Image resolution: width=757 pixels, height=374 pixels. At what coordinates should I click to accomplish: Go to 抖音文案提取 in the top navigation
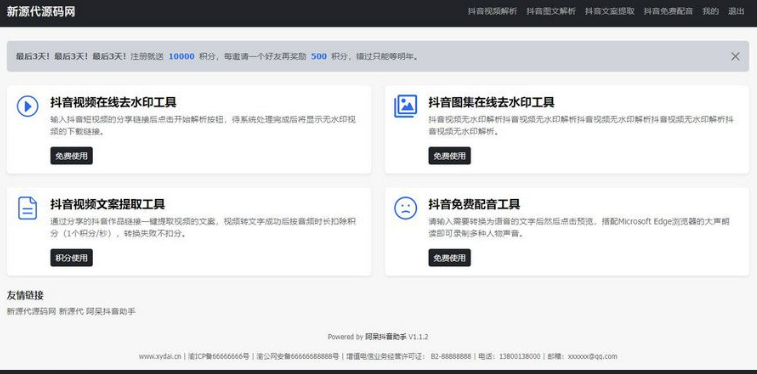click(610, 12)
